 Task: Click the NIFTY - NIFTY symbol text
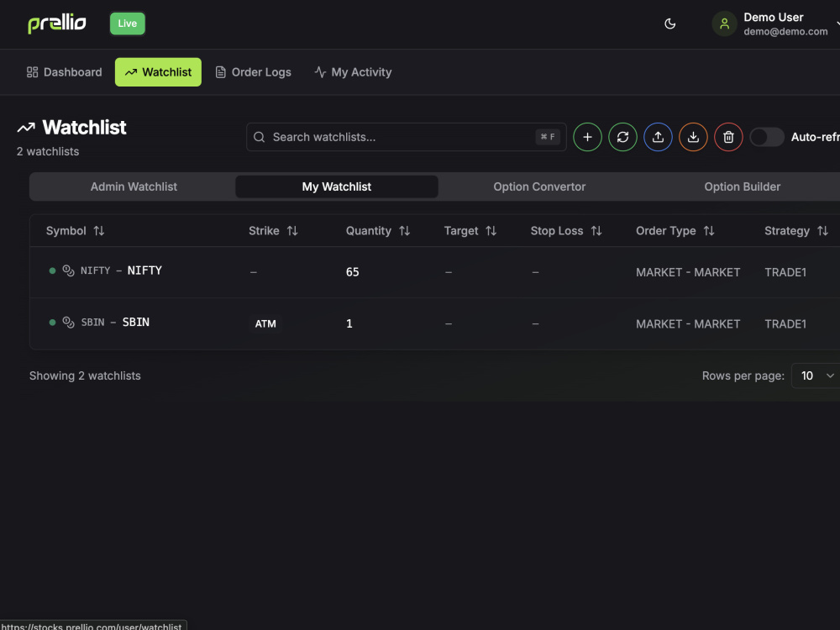121,270
